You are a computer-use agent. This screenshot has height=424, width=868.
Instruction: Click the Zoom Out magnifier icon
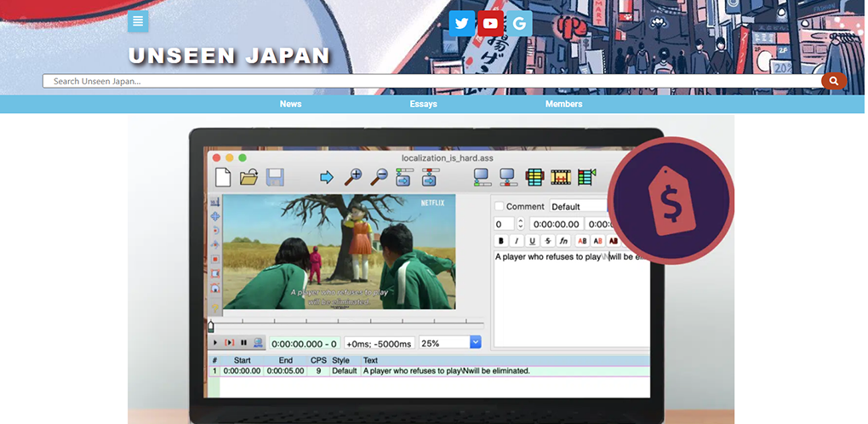click(x=379, y=177)
